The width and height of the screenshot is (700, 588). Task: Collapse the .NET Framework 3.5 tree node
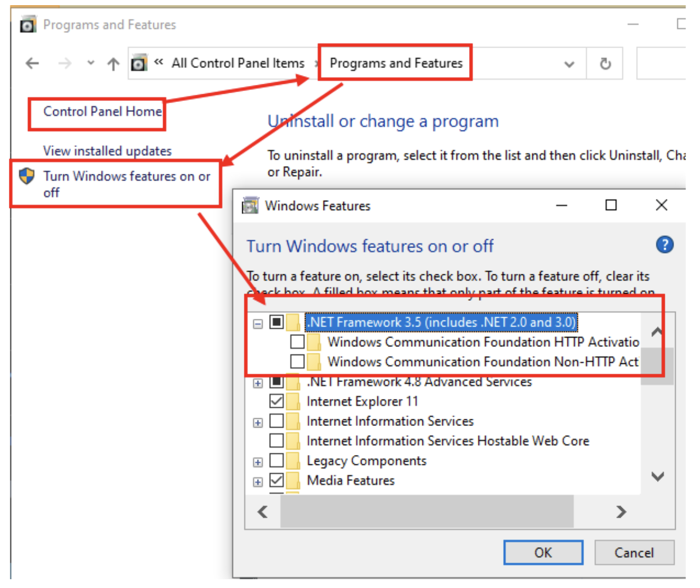[258, 324]
